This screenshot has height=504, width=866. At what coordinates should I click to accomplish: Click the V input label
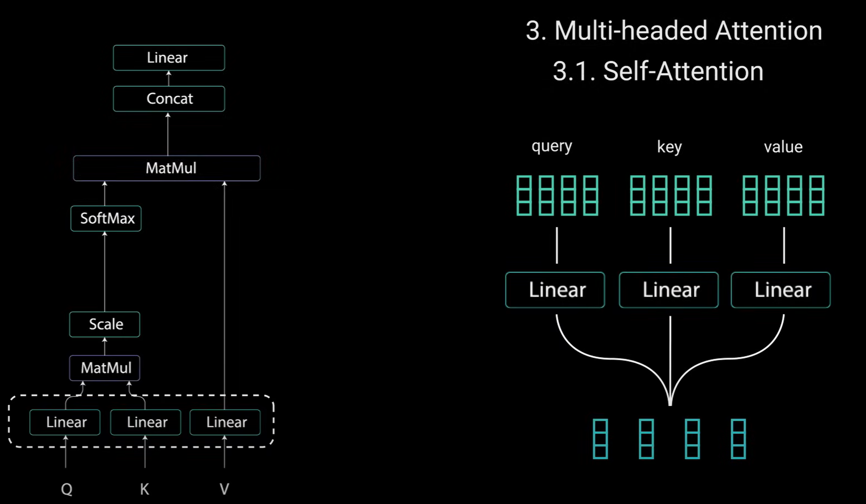[224, 489]
